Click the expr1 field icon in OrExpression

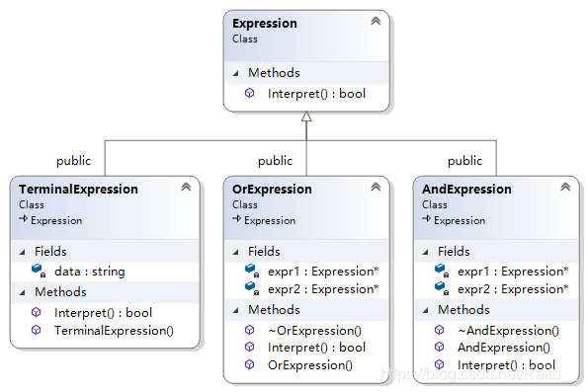[x=252, y=271]
